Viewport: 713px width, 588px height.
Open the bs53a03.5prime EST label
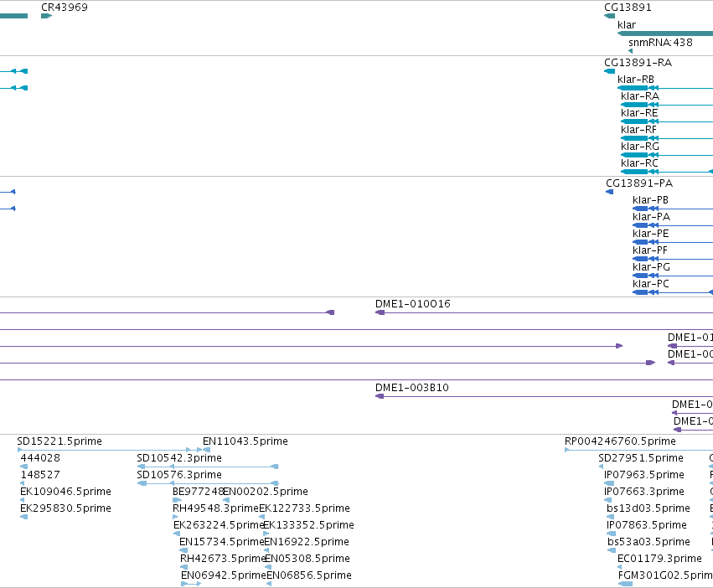tap(648, 542)
